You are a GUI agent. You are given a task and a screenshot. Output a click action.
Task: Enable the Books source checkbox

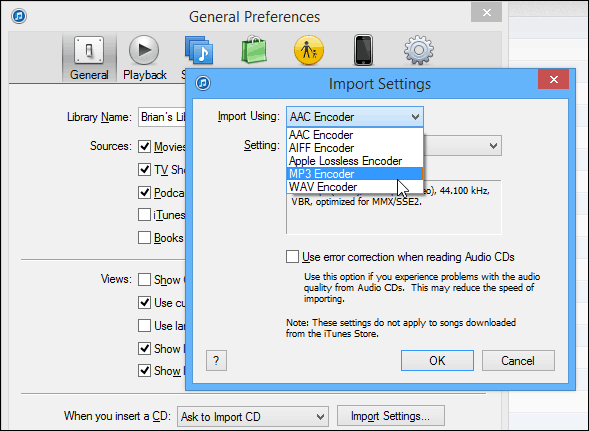(x=144, y=237)
